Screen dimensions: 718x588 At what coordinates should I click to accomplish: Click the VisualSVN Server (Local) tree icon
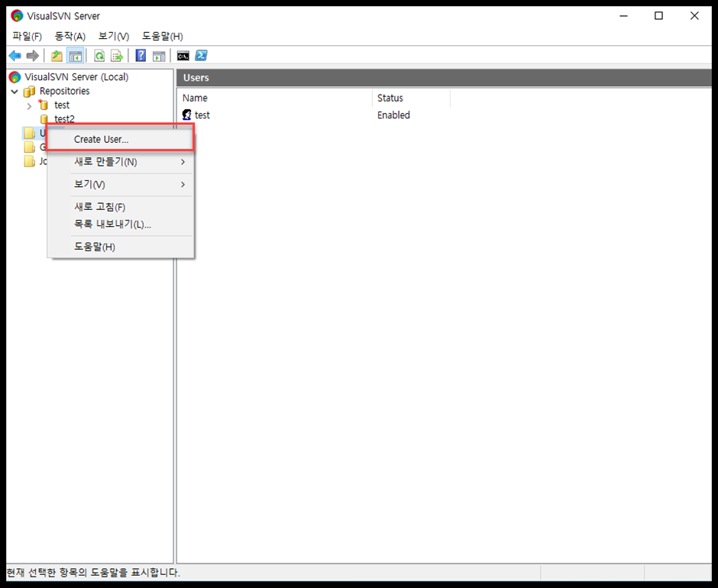pos(15,77)
